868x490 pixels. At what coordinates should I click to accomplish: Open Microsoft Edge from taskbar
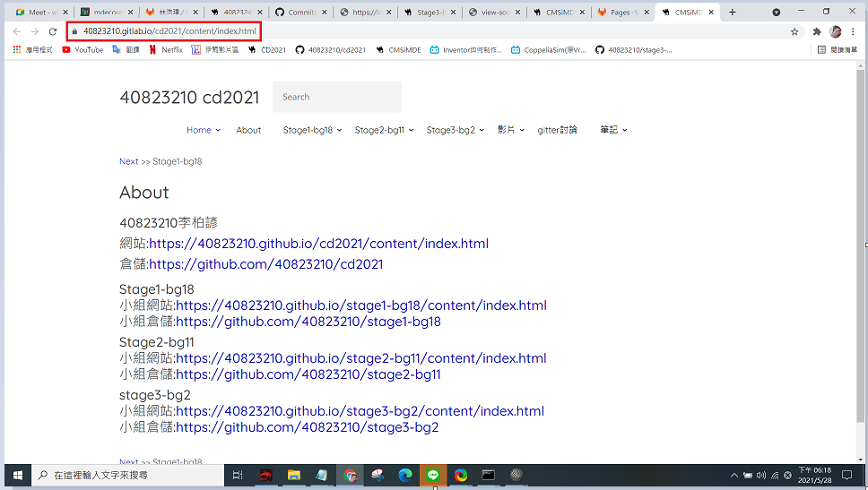pos(405,475)
